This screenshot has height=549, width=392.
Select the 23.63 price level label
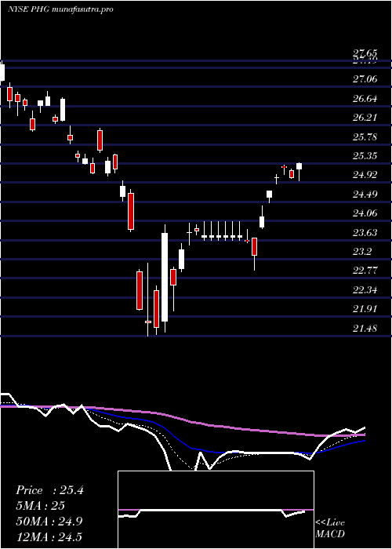(365, 232)
